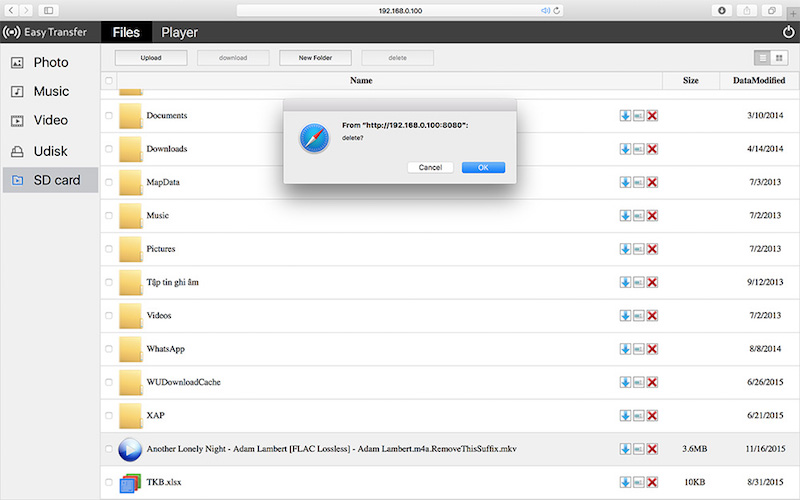The height and width of the screenshot is (500, 800).
Task: Click rename icon for Pictures folder
Action: click(x=639, y=249)
